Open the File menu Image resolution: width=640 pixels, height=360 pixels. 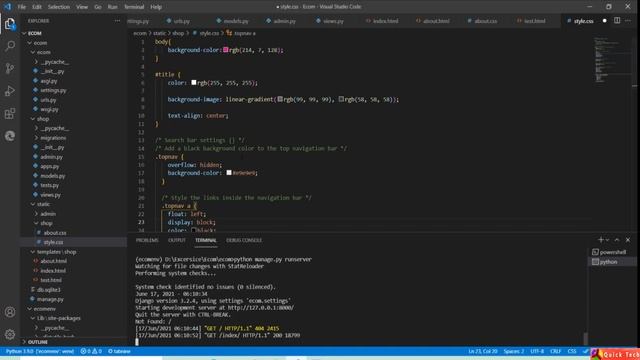tap(22, 7)
